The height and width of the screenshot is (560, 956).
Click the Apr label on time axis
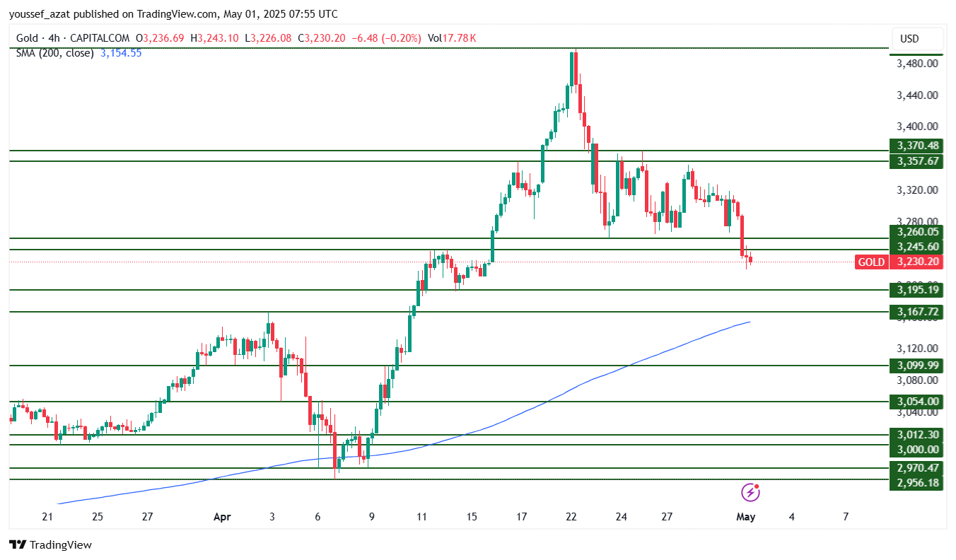222,517
